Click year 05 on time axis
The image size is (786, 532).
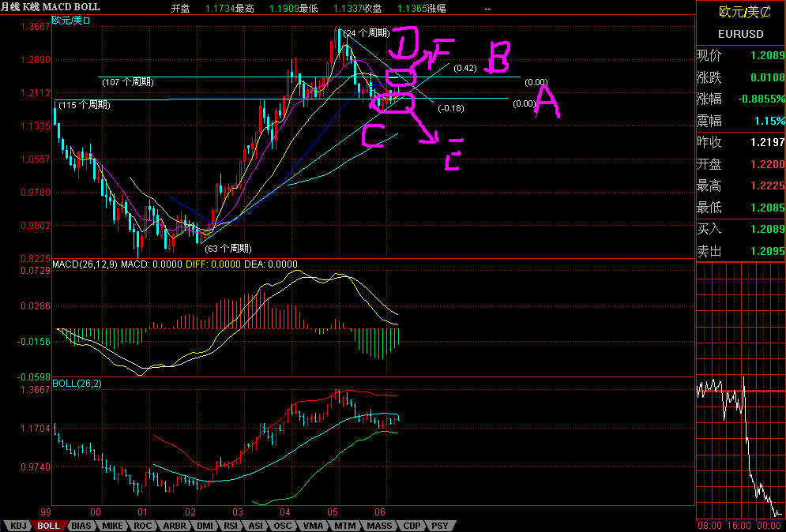(x=333, y=512)
